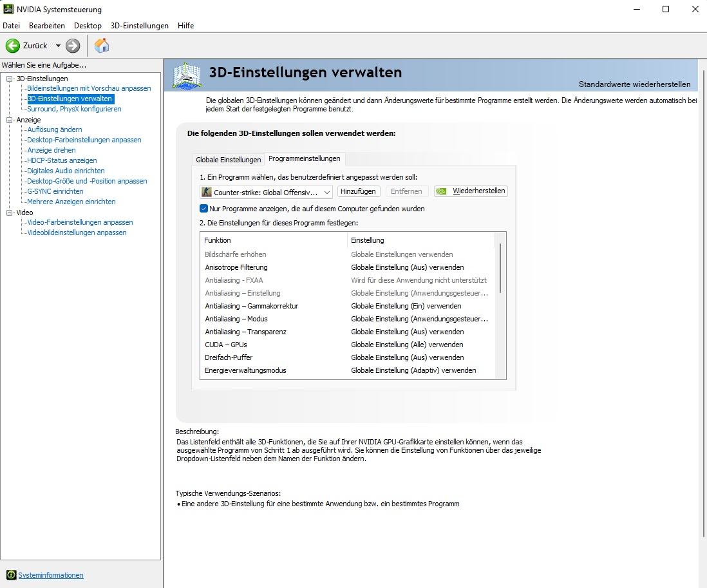707x588 pixels.
Task: Open the home icon in the toolbar
Action: click(102, 46)
